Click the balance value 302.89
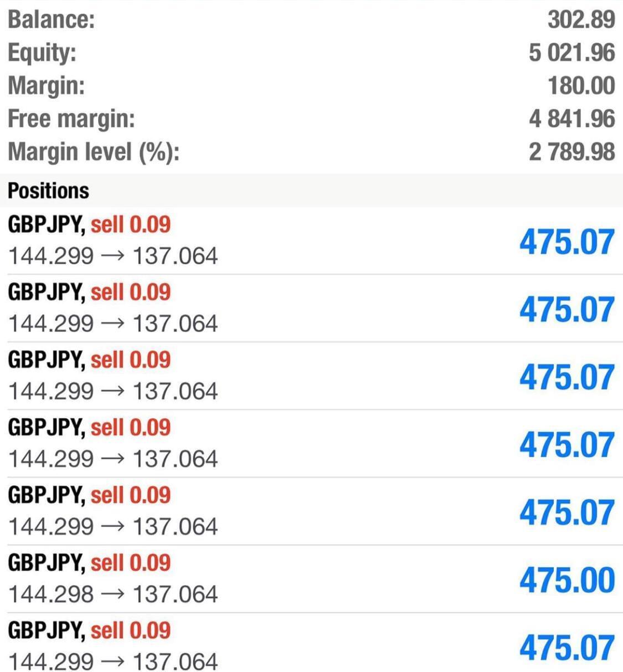The width and height of the screenshot is (623, 672). (581, 19)
